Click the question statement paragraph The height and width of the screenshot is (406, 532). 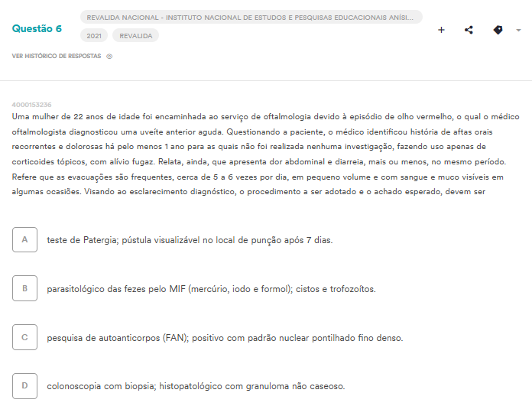pos(265,154)
